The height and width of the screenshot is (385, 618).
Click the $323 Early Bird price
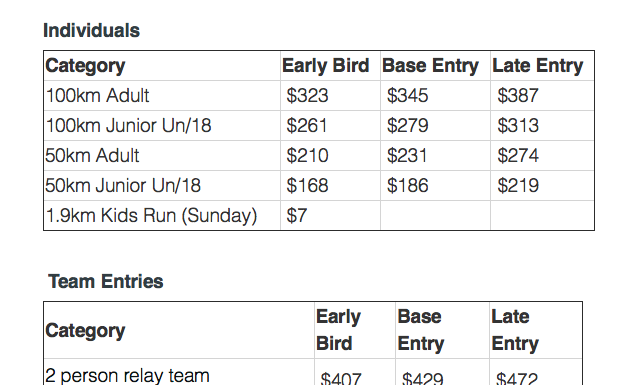(307, 96)
